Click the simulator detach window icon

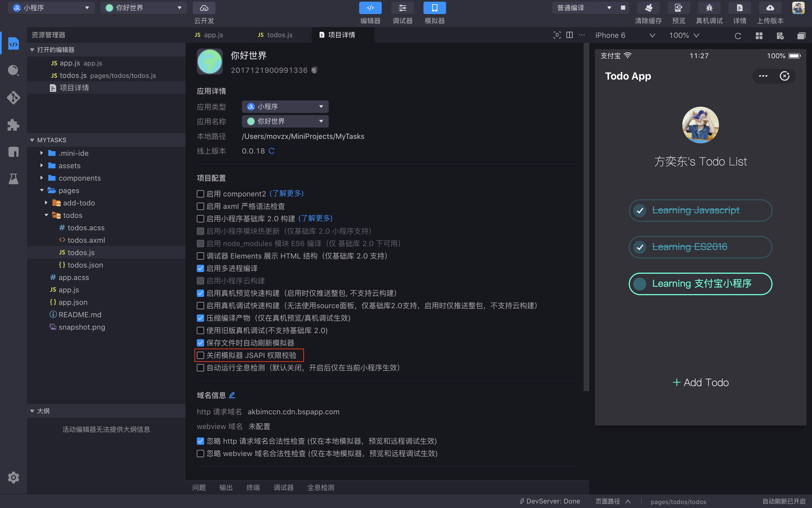801,36
